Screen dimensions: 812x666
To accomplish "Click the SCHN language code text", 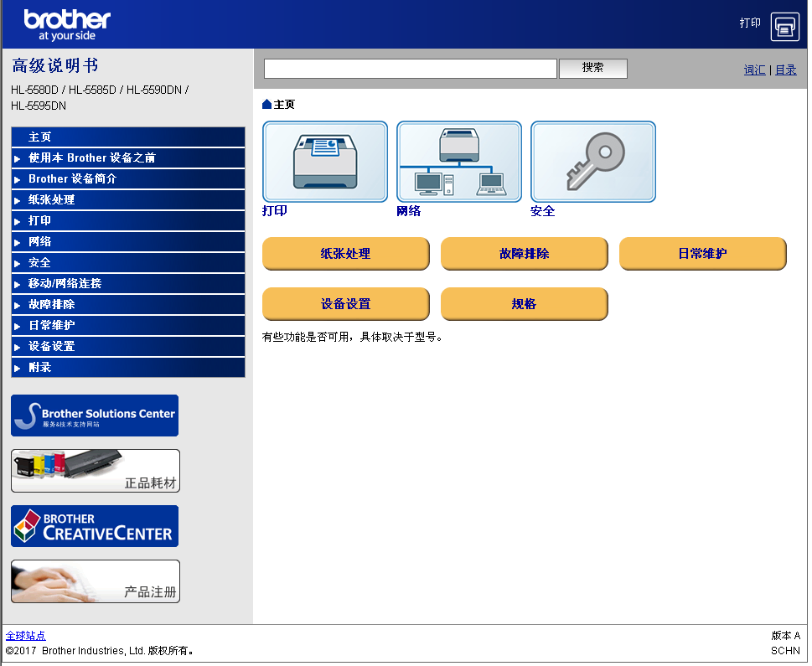I will (785, 650).
